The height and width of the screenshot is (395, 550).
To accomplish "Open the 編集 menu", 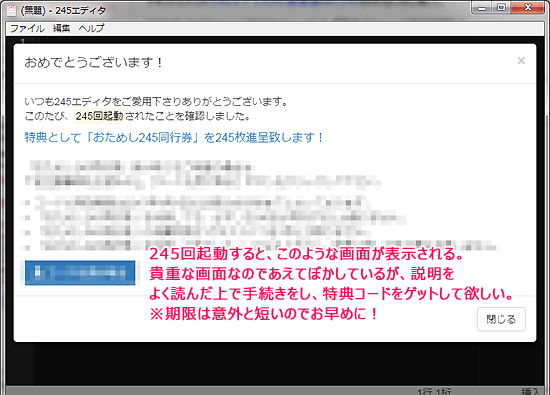I will (61, 28).
